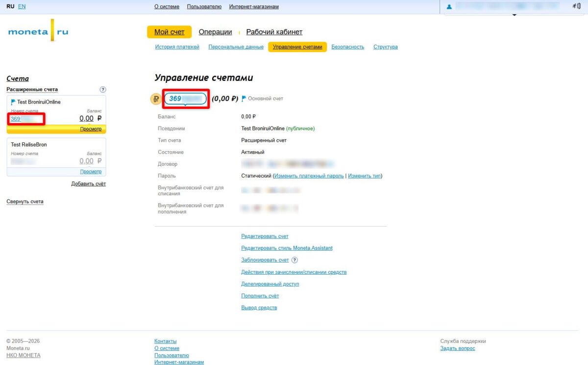Open Безопасность subtab
This screenshot has width=588, height=365.
(348, 47)
